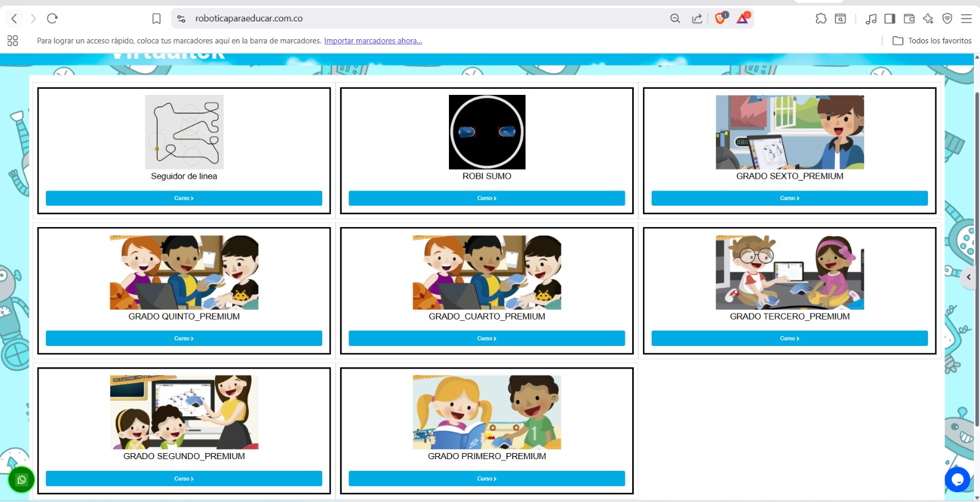980x502 pixels.
Task: Open Brave Shields lion icon
Action: [x=720, y=18]
